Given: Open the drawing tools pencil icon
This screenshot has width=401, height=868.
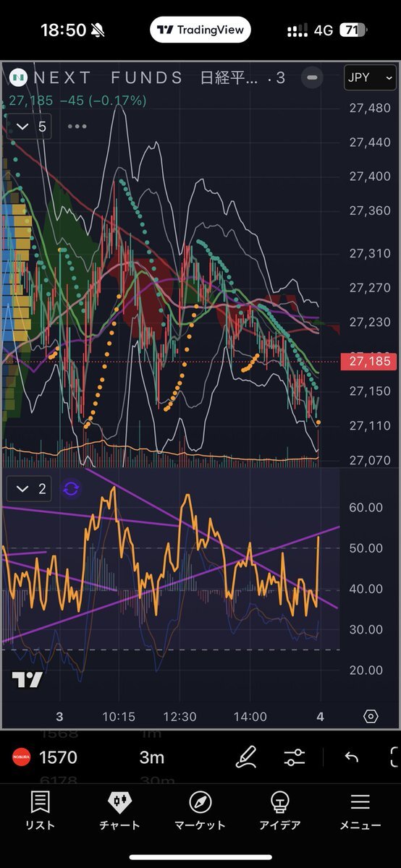Looking at the screenshot, I should click(247, 757).
